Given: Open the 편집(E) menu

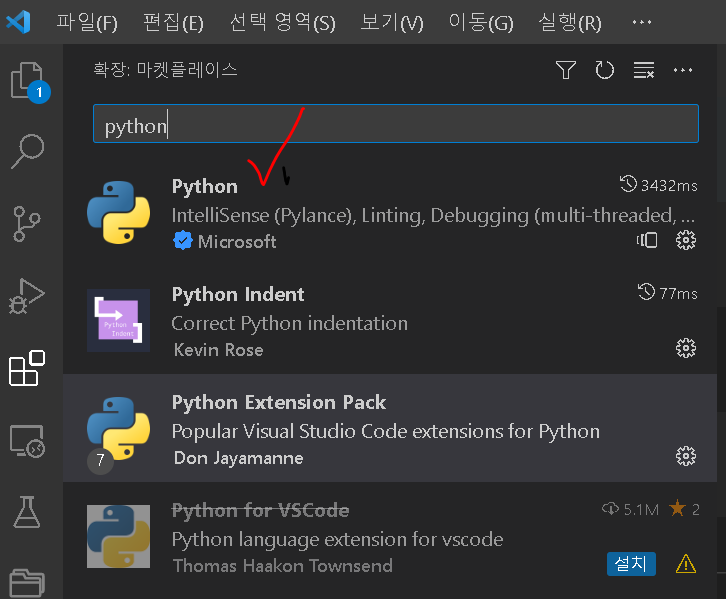Looking at the screenshot, I should click(174, 22).
